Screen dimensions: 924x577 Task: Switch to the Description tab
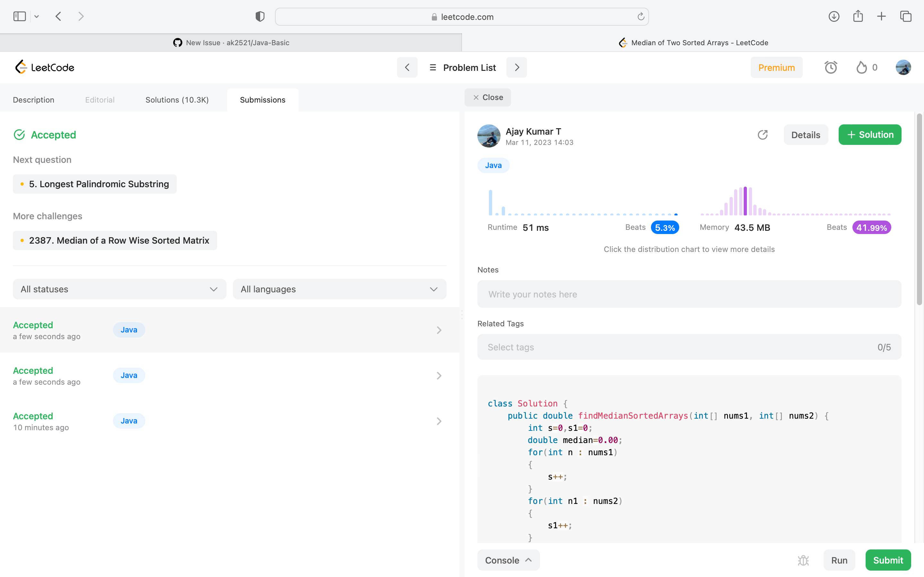(x=34, y=100)
